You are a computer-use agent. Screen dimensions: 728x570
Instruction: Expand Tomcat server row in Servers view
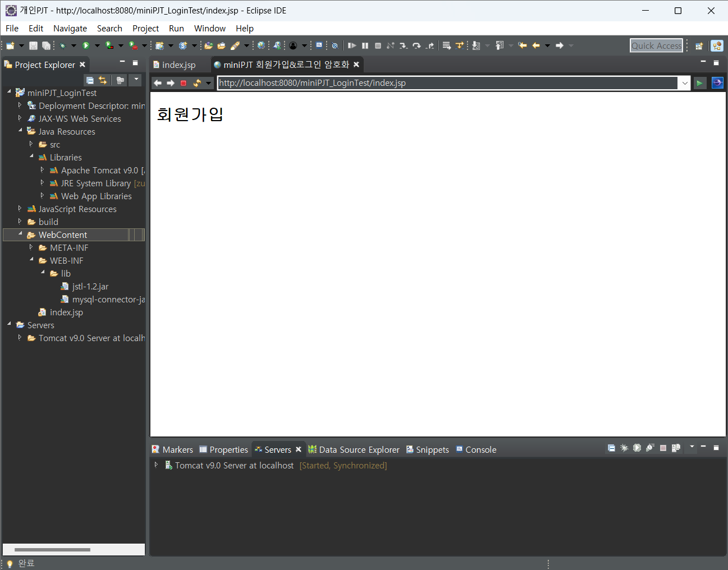click(156, 465)
